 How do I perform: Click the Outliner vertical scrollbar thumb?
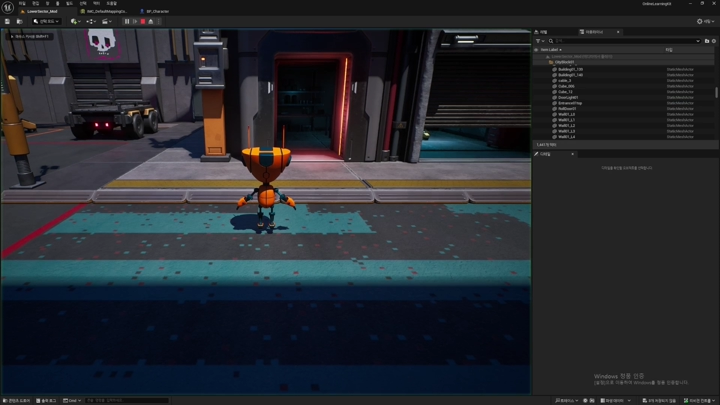(x=716, y=92)
